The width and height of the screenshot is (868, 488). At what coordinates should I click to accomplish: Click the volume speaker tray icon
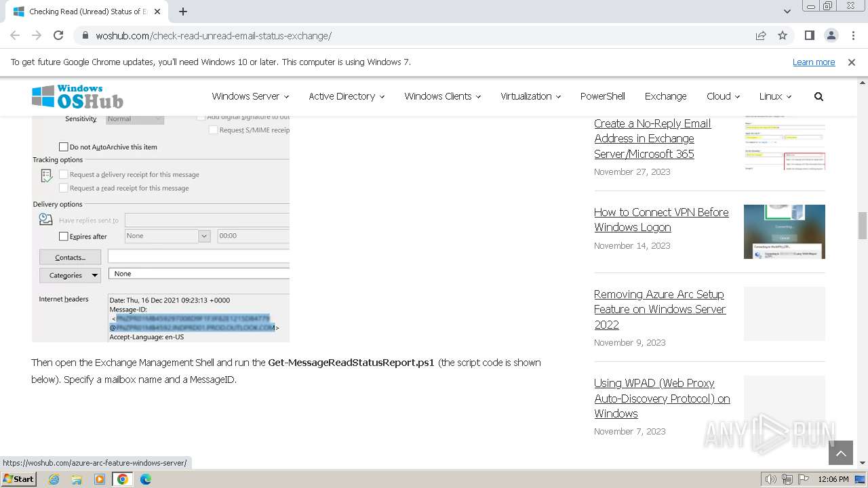tap(771, 479)
